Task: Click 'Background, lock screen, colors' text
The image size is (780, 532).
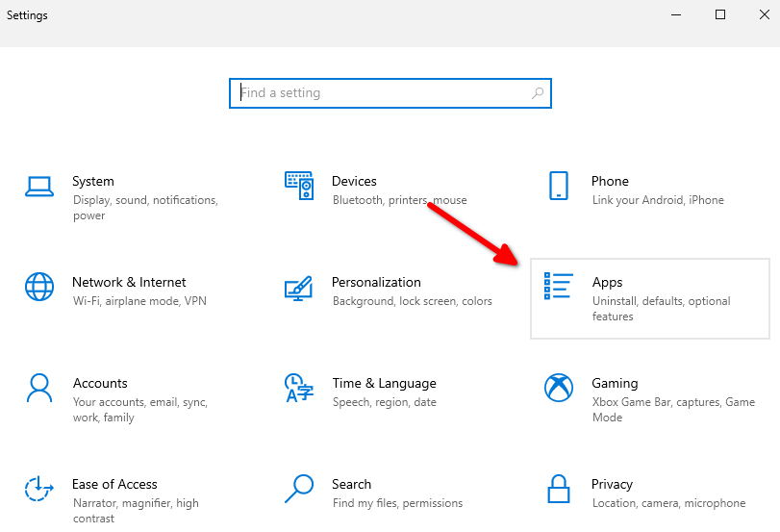Action: (413, 301)
